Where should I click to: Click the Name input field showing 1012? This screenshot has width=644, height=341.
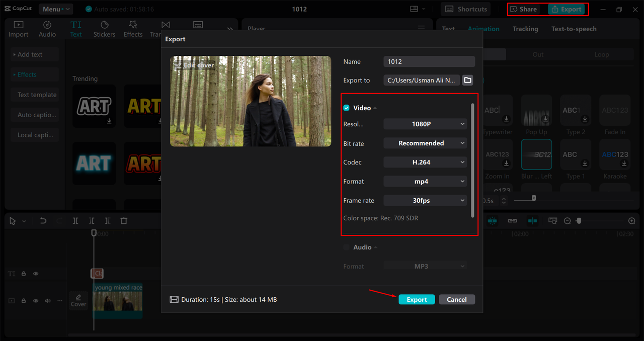coord(429,61)
